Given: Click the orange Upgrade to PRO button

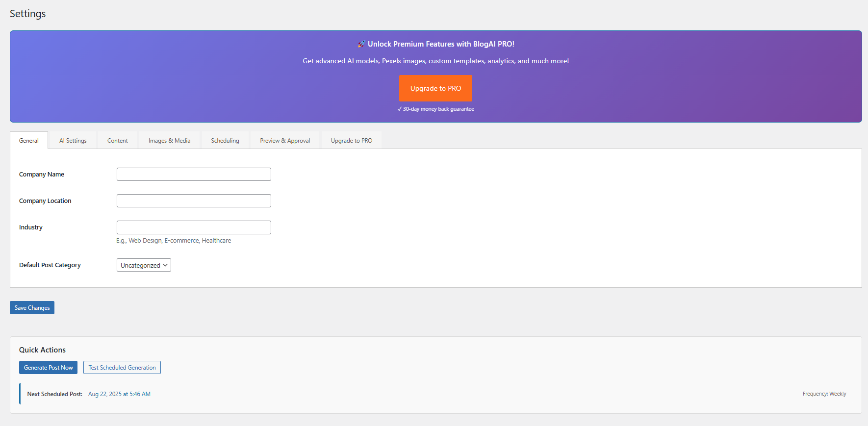Looking at the screenshot, I should pos(435,88).
